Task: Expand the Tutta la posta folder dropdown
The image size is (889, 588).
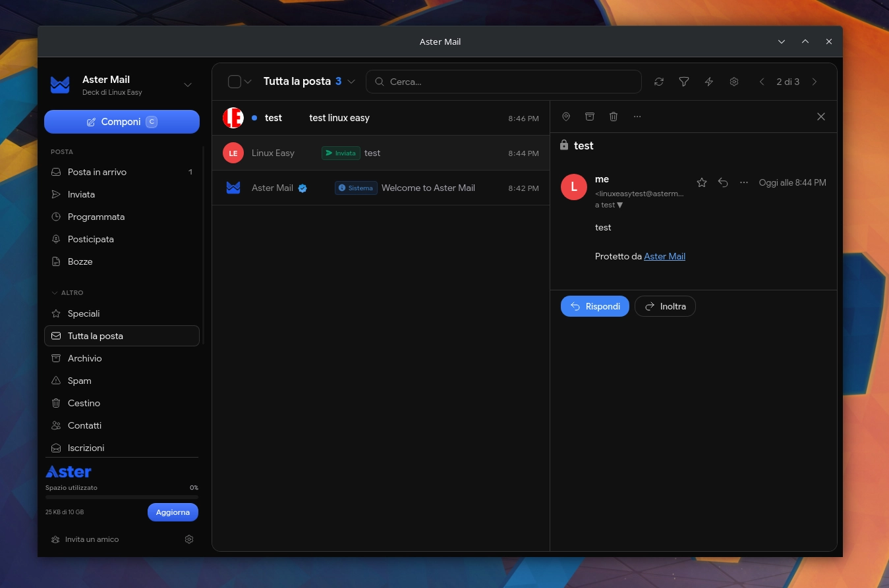Action: tap(351, 82)
